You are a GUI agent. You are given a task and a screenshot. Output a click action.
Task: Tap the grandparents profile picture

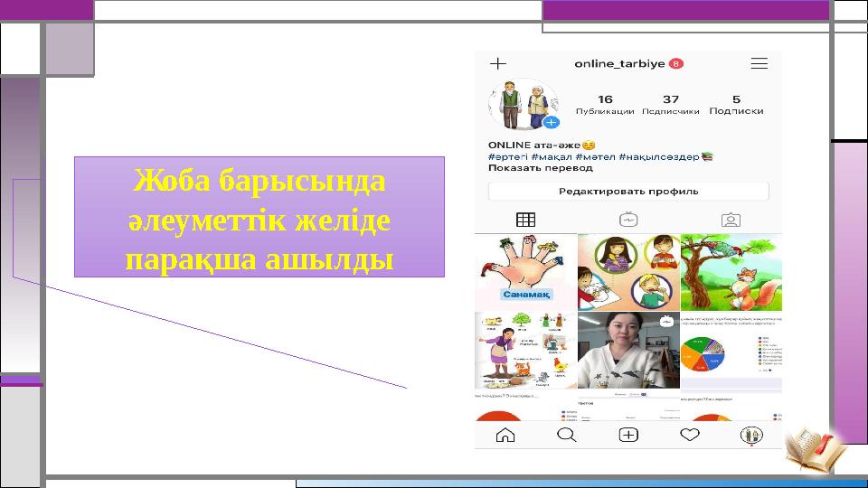click(x=524, y=105)
